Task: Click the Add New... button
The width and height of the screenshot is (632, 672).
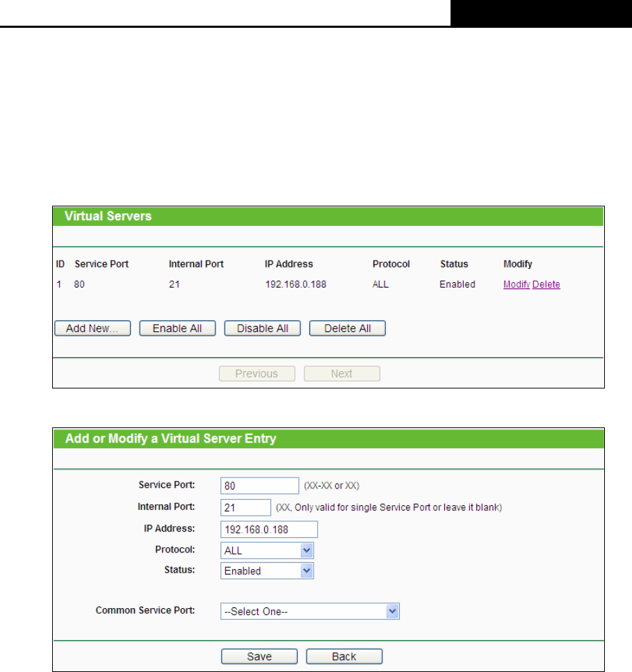Action: click(92, 328)
